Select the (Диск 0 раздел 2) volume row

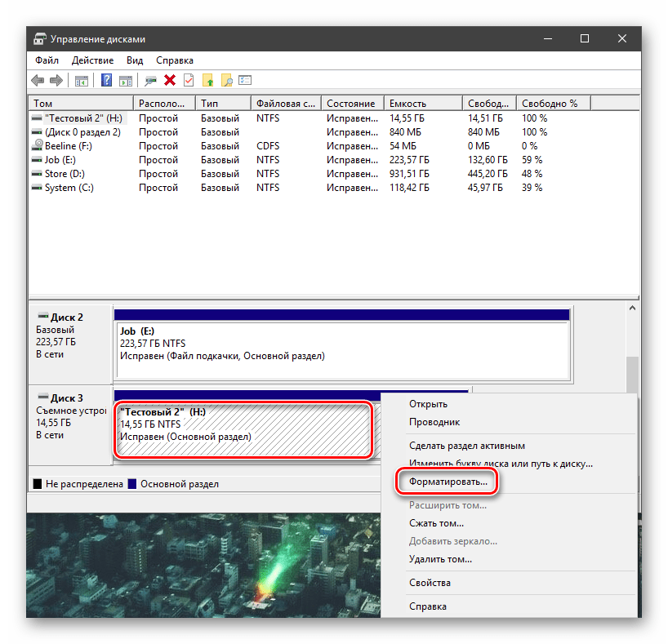(x=334, y=132)
